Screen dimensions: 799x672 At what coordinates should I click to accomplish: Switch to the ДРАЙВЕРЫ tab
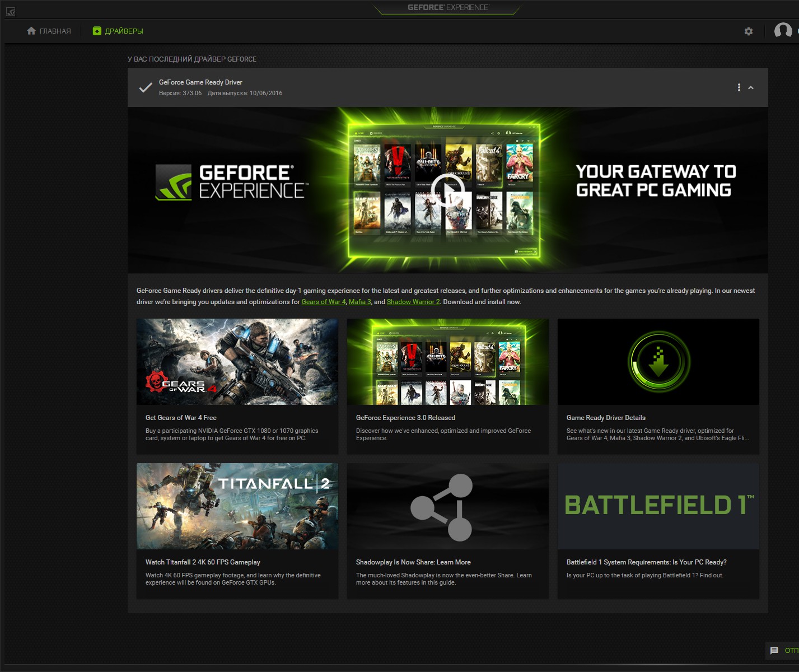click(x=118, y=31)
